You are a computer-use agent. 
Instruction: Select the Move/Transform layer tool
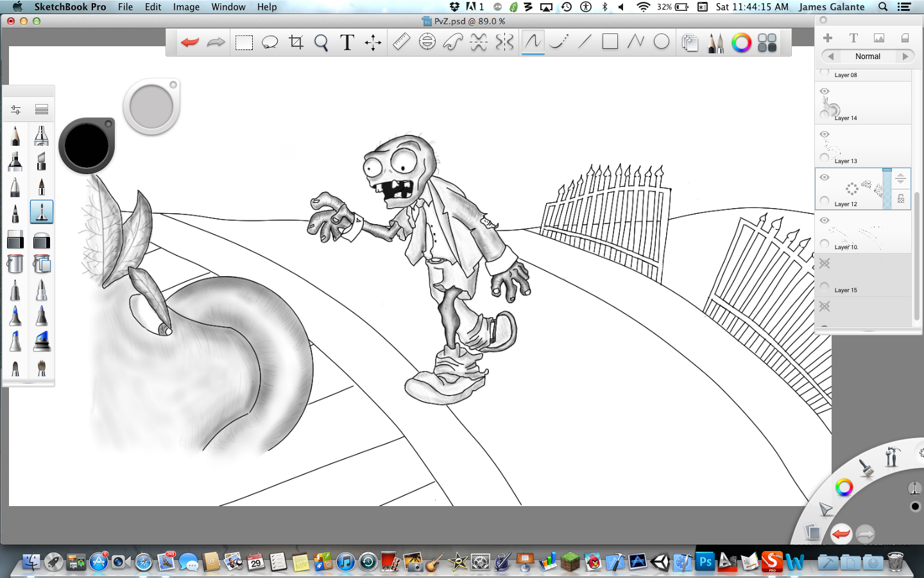pos(373,43)
